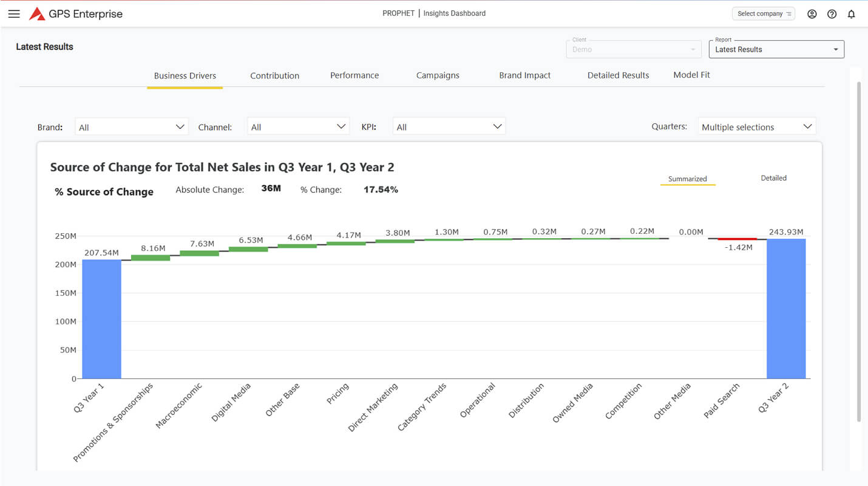868x486 pixels.
Task: Open the Campaigns tab
Action: 438,76
